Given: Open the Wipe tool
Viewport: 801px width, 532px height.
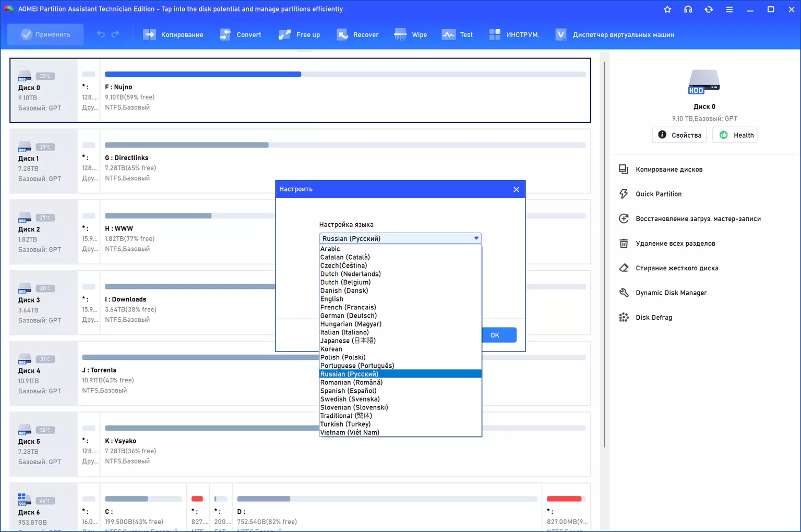Looking at the screenshot, I should [x=411, y=34].
